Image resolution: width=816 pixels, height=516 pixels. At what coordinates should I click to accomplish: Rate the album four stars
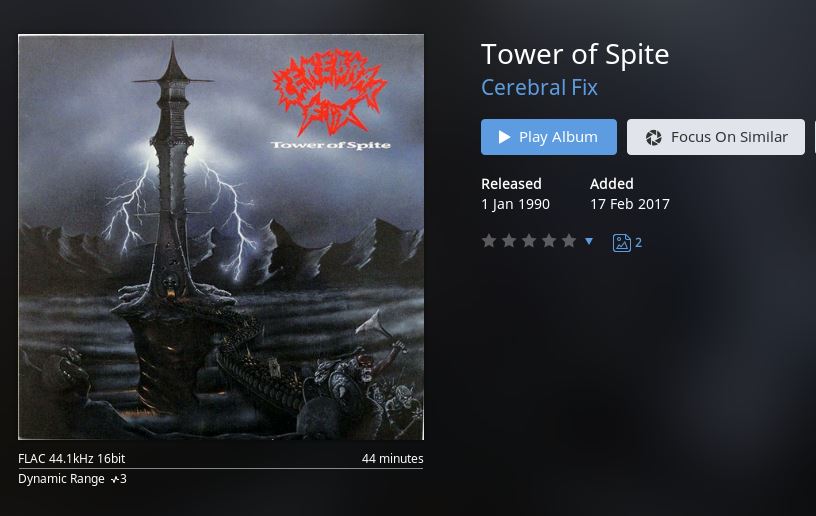(x=549, y=241)
